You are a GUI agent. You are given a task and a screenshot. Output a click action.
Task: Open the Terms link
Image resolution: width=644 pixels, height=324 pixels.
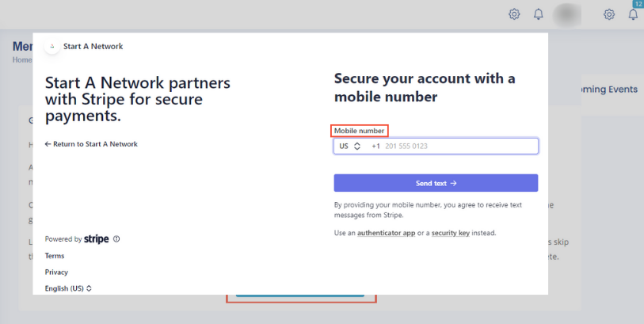55,256
